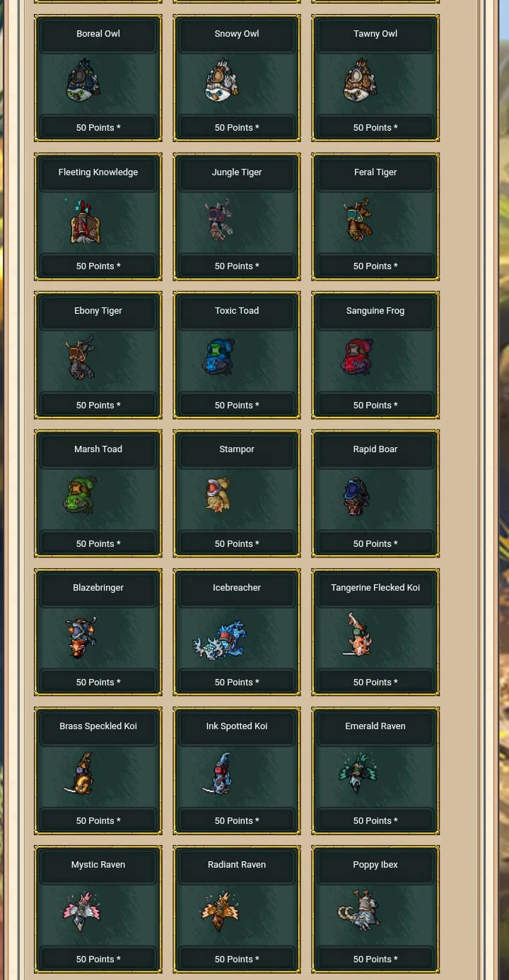Select the Boreal Owl mount icon

pos(83,81)
